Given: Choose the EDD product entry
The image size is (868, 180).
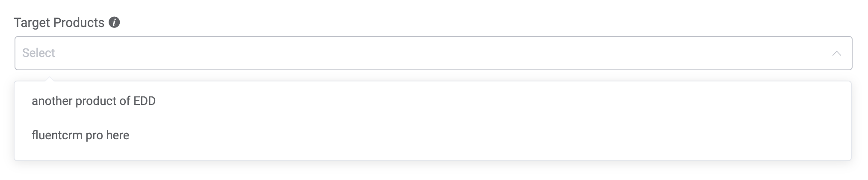Looking at the screenshot, I should click(94, 101).
